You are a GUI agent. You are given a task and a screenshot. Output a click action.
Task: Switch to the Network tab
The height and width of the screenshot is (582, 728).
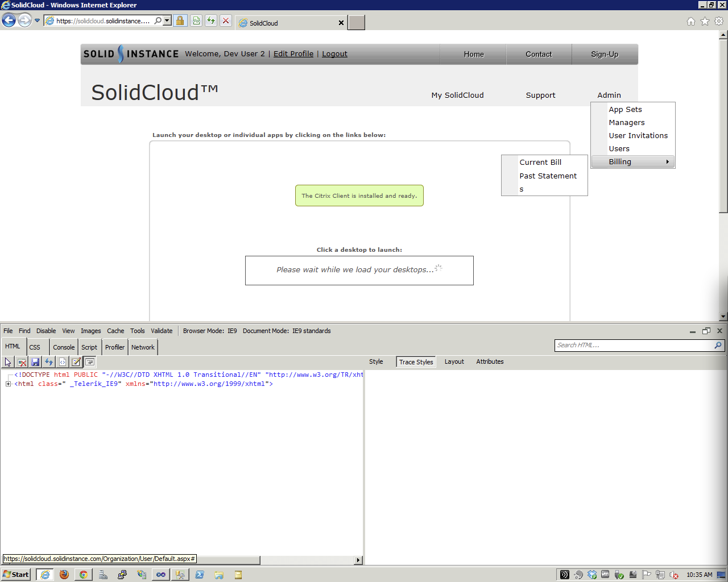(x=143, y=347)
